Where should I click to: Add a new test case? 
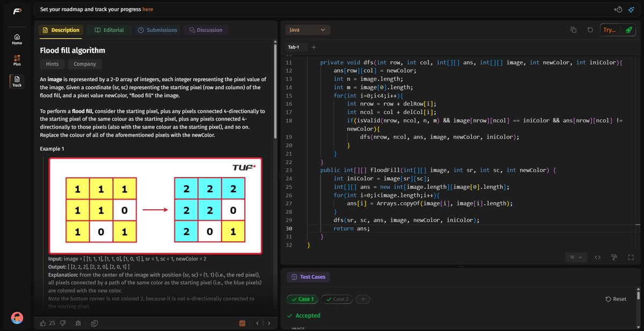(363, 299)
